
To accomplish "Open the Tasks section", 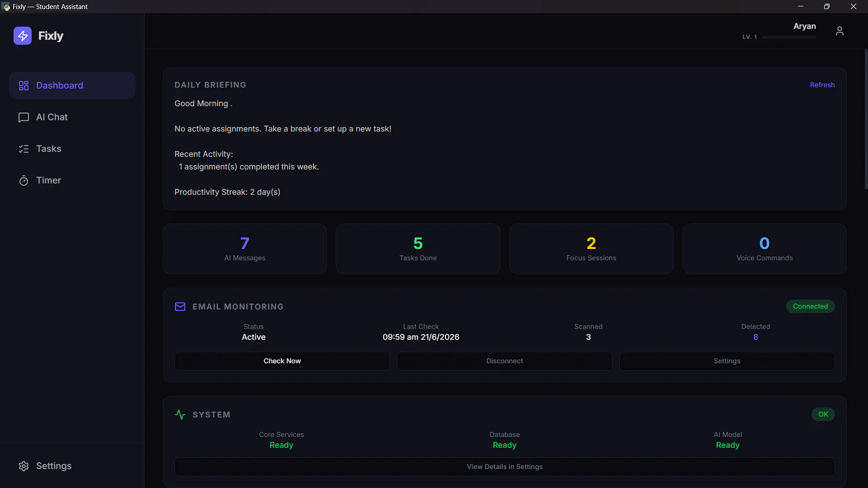I will [72, 149].
